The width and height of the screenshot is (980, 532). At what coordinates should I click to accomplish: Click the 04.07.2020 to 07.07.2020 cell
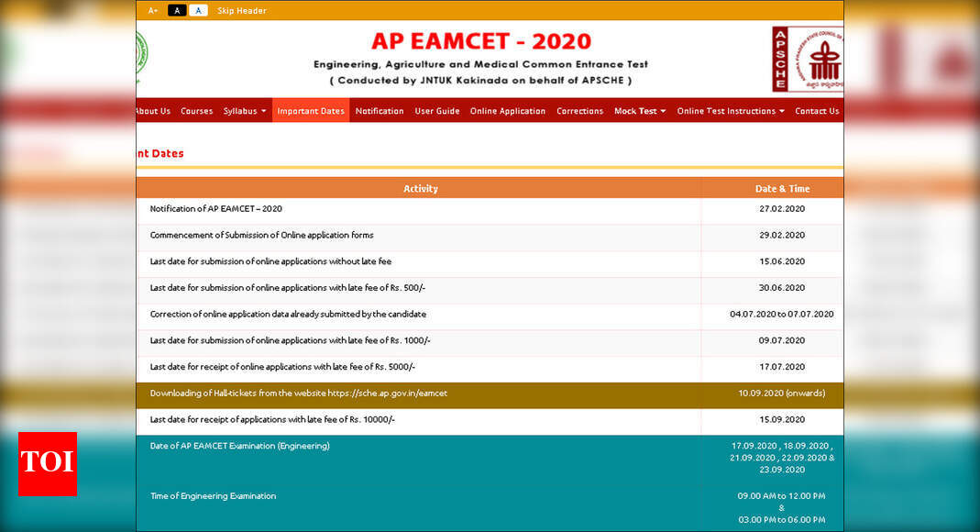coord(781,314)
